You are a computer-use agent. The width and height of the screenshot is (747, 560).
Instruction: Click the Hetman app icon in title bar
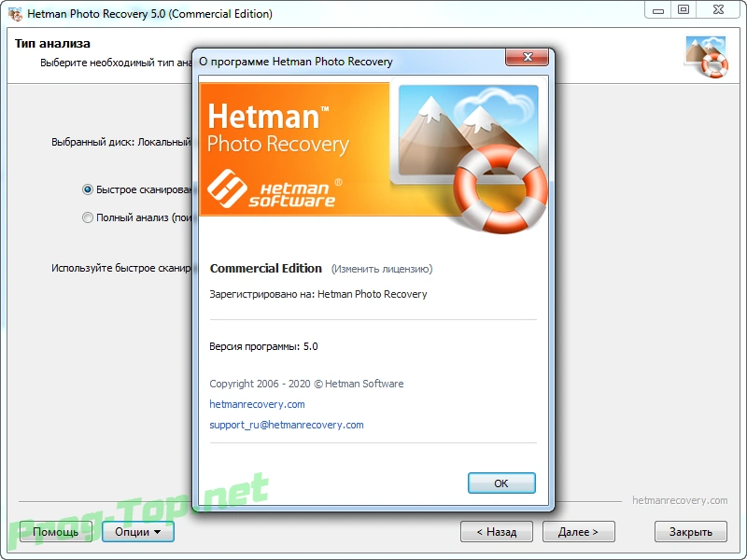15,14
